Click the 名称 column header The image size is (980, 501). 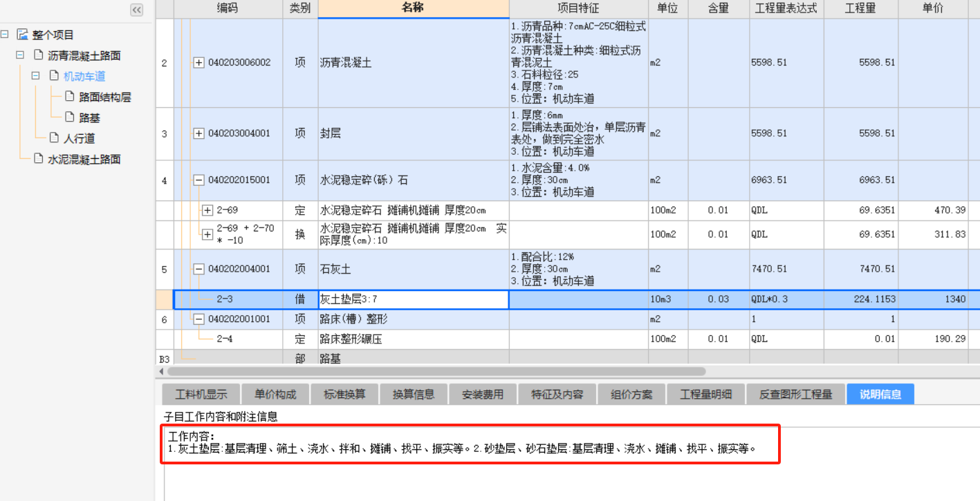413,8
